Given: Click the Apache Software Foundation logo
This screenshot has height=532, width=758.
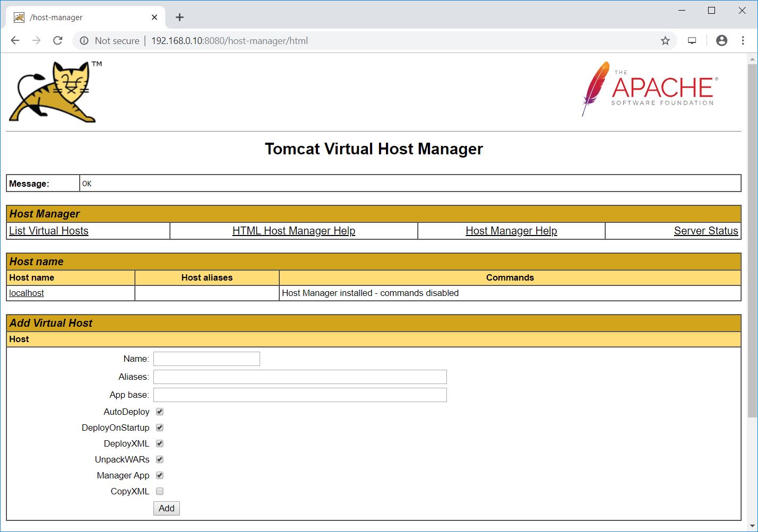Looking at the screenshot, I should [650, 89].
